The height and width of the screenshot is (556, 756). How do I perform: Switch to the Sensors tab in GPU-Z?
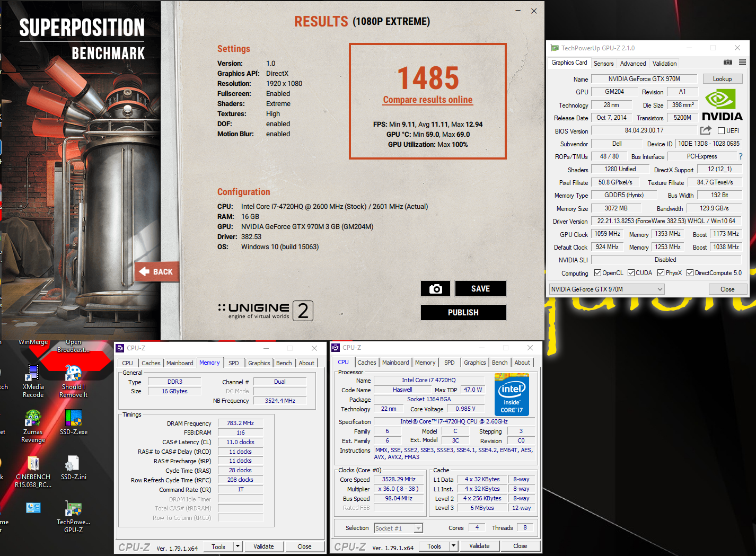coord(603,64)
